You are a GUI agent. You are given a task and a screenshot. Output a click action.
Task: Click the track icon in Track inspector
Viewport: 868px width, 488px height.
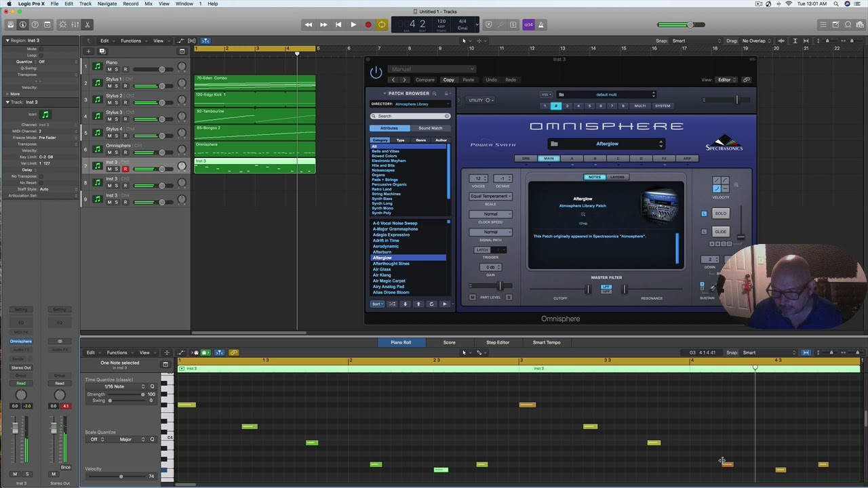[x=45, y=115]
